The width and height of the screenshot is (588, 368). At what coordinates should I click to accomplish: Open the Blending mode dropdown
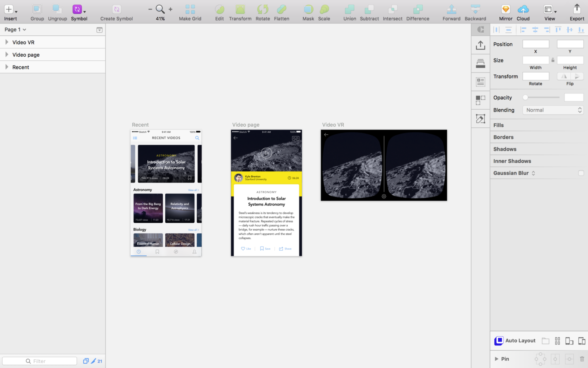point(553,110)
